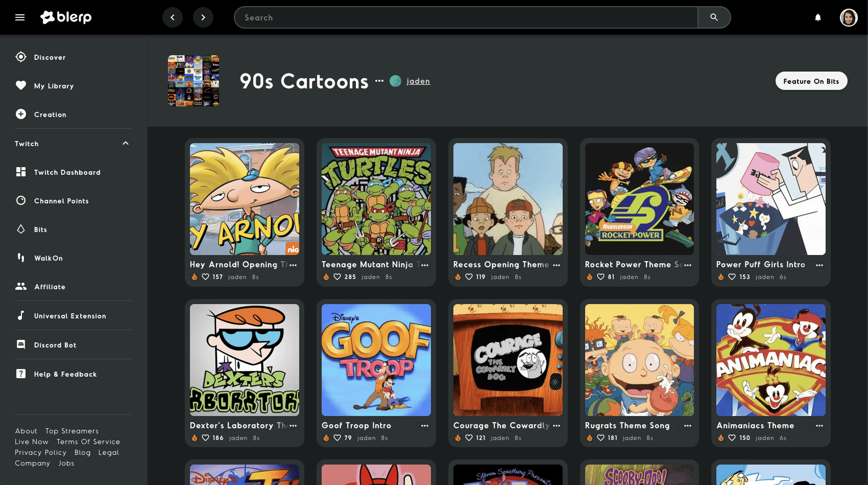Open options menu for Dexter's Laboratory
The image size is (868, 485).
pos(293,425)
